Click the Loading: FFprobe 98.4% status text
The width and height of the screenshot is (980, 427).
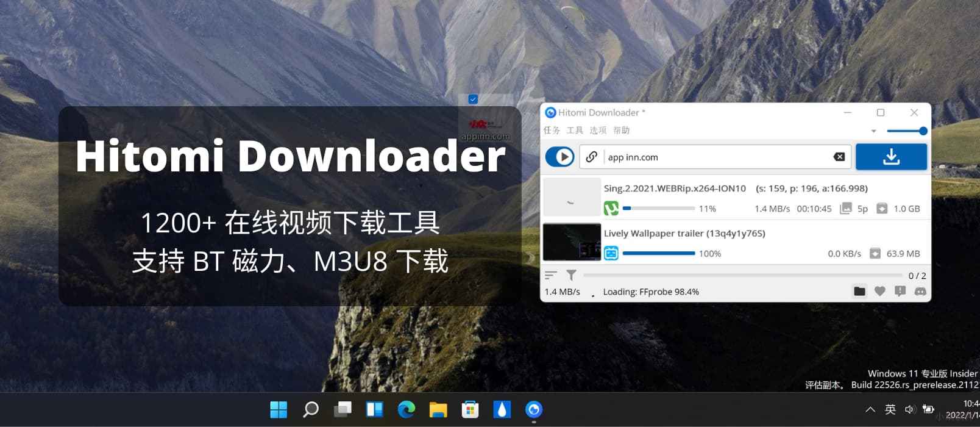(x=651, y=292)
